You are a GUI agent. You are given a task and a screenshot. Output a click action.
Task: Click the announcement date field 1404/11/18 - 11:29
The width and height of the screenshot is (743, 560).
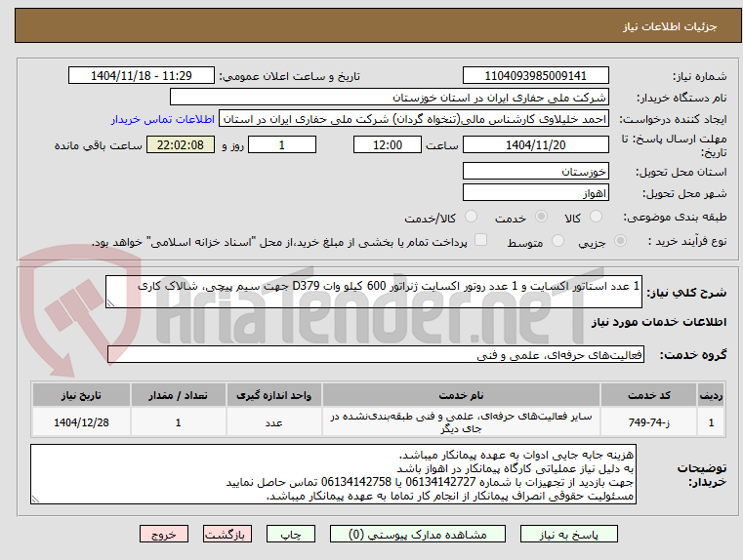coord(142,76)
